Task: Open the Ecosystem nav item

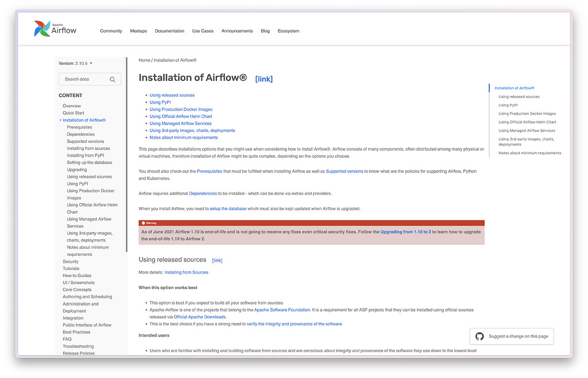Action: coord(288,31)
